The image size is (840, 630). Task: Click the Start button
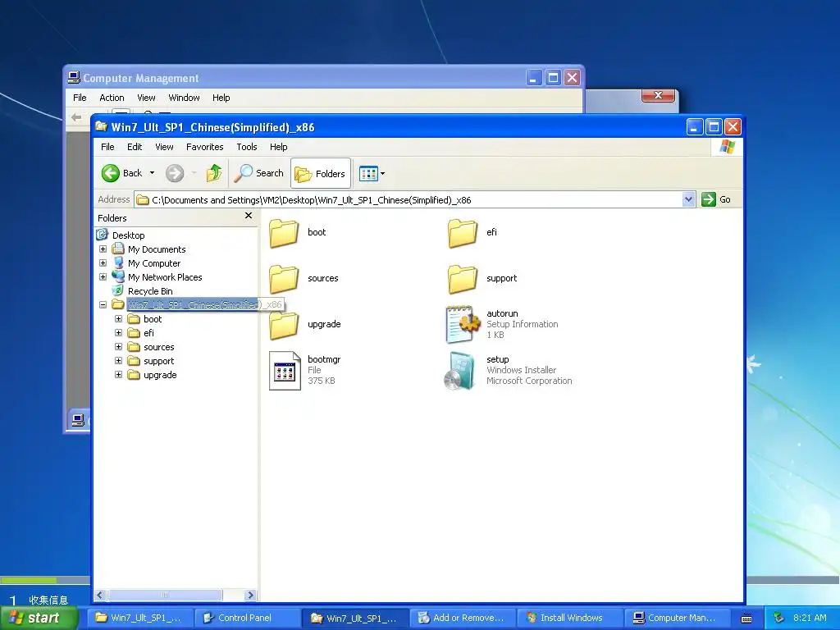tap(39, 618)
